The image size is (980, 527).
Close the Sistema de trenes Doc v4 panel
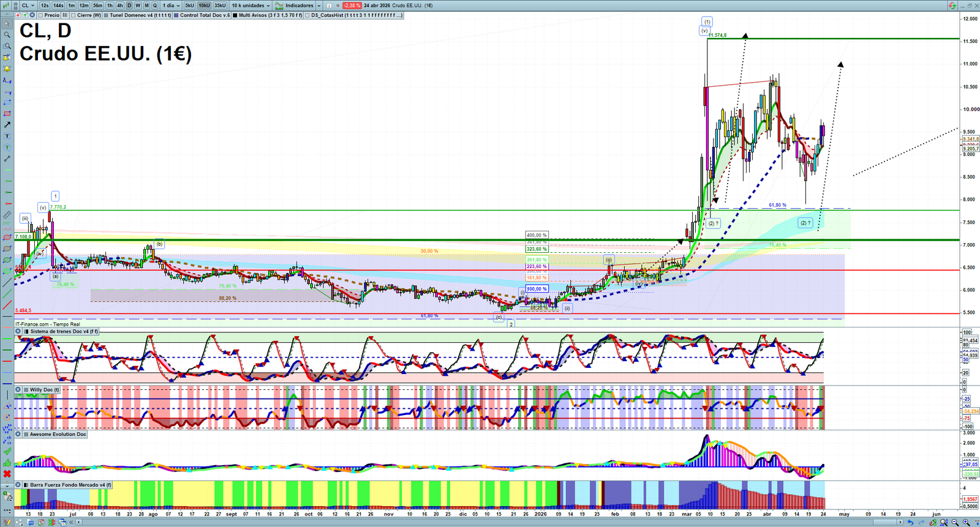18,332
